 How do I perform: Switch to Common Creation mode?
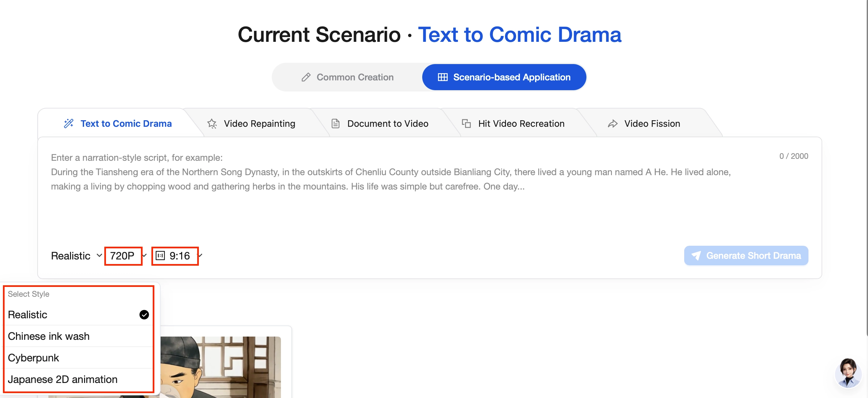coord(347,77)
